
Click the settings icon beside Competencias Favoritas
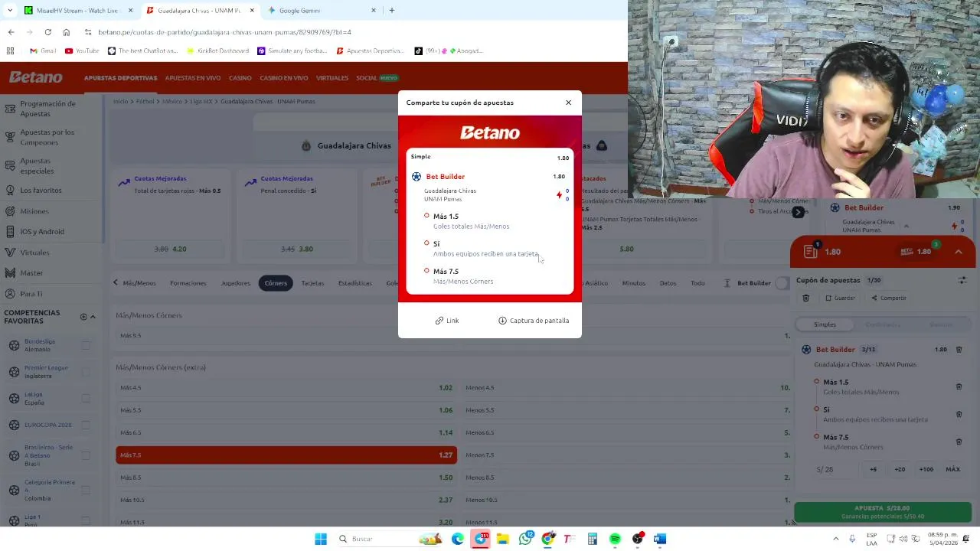(x=83, y=317)
